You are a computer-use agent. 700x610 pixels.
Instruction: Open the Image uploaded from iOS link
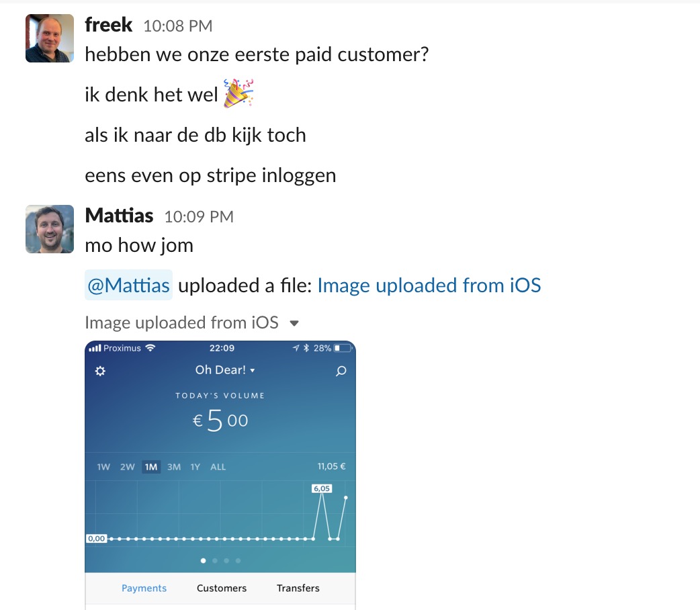[x=429, y=286]
